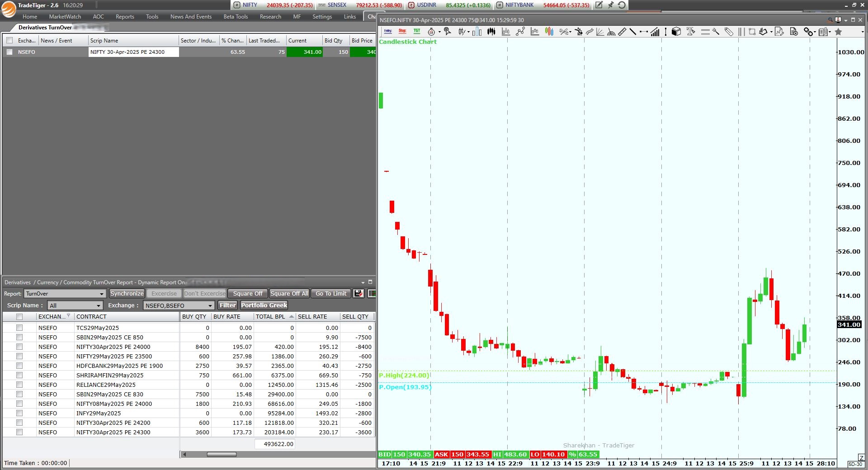868x470 pixels.
Task: Expand the book icon dropdown arrow
Action: 830,32
